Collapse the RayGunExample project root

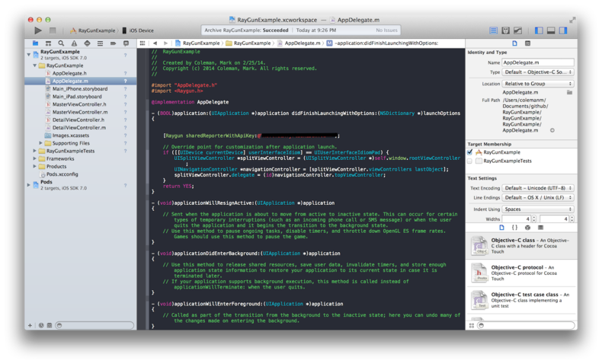[29, 55]
